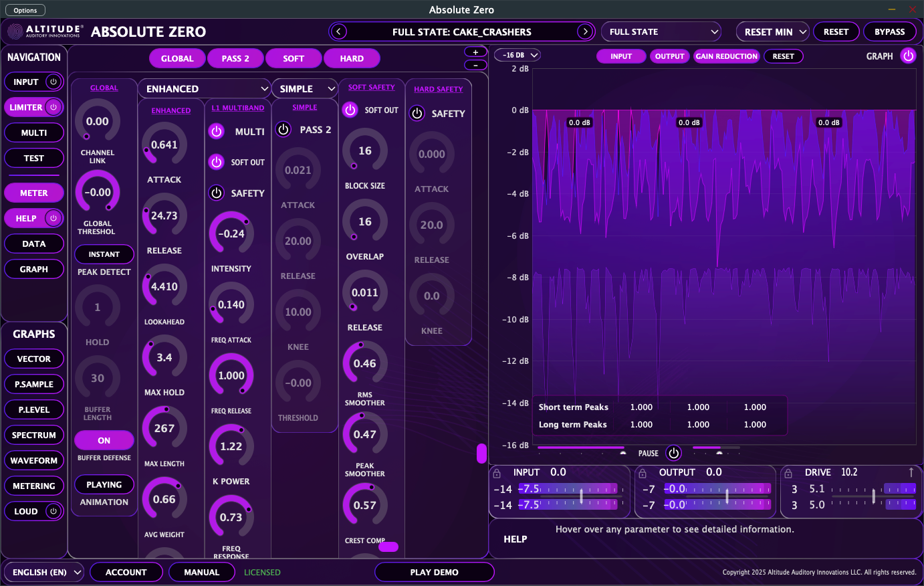The image size is (924, 586).
Task: Click the left arrow beside CAKE_CRASHERS preset
Action: tap(338, 31)
